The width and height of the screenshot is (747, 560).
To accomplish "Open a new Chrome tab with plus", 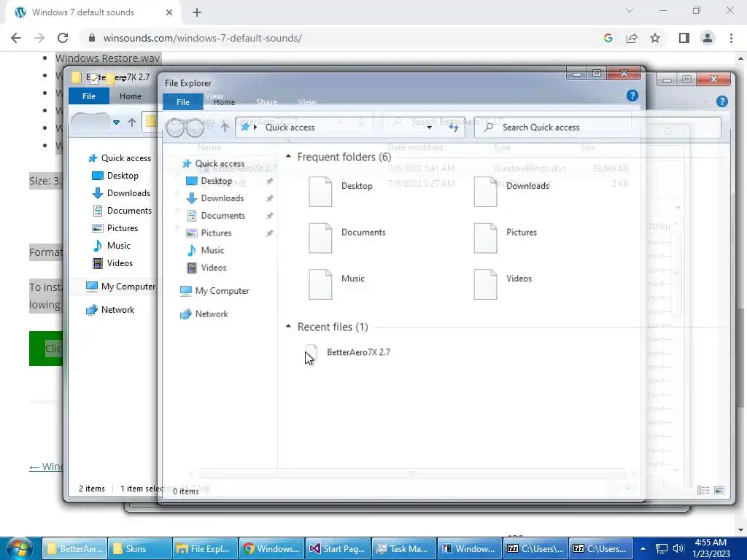I will 197,12.
